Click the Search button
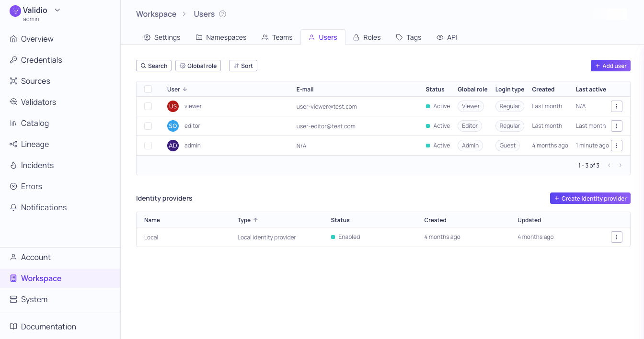Image resolution: width=644 pixels, height=339 pixels. (x=154, y=66)
